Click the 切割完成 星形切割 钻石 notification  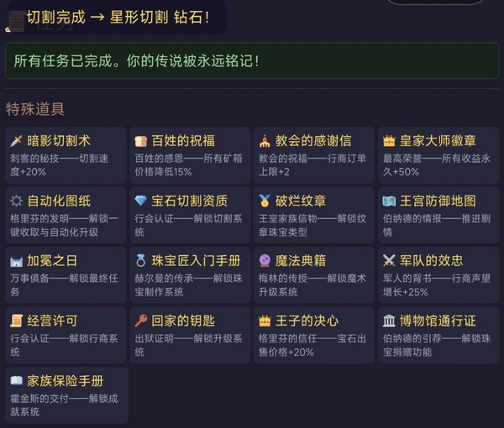(x=118, y=16)
